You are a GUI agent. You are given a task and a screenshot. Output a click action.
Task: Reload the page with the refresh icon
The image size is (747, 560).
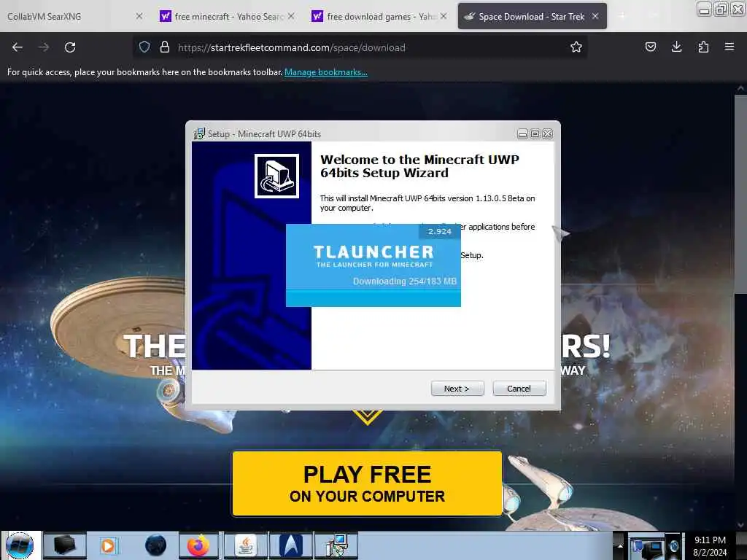point(70,47)
